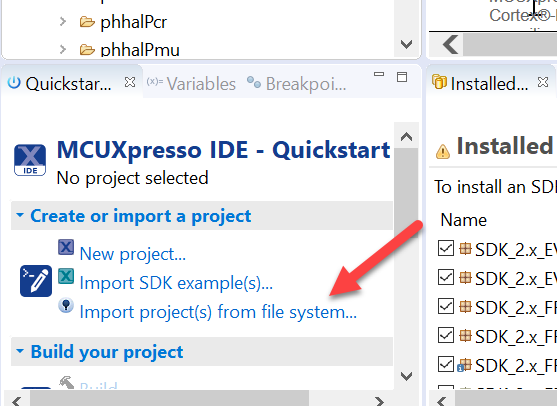Switch to the Variables tab
The height and width of the screenshot is (406, 557).
[x=191, y=84]
